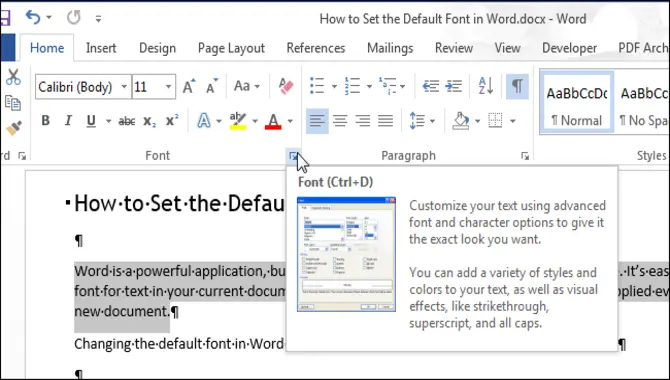This screenshot has height=380, width=670.
Task: Expand the font name dropdown arrow
Action: pyautogui.click(x=124, y=87)
